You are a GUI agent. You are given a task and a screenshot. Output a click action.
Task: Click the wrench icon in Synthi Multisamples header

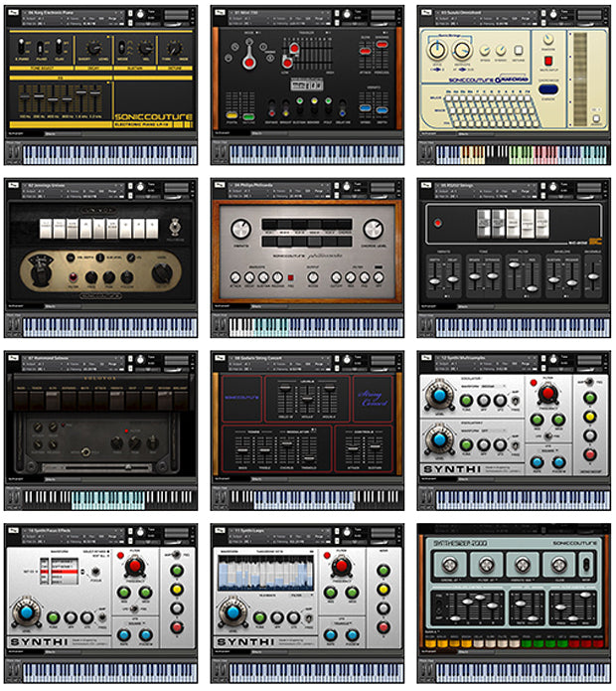pyautogui.click(x=427, y=358)
